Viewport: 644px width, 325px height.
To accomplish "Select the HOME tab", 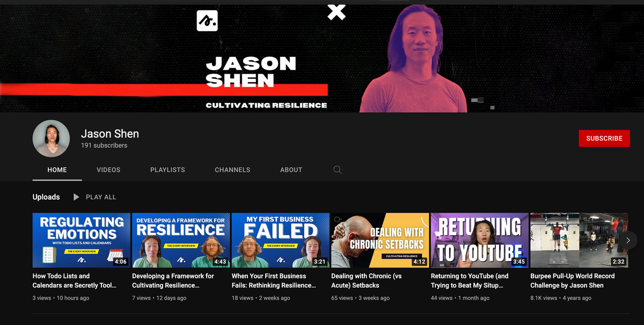I will 57,170.
